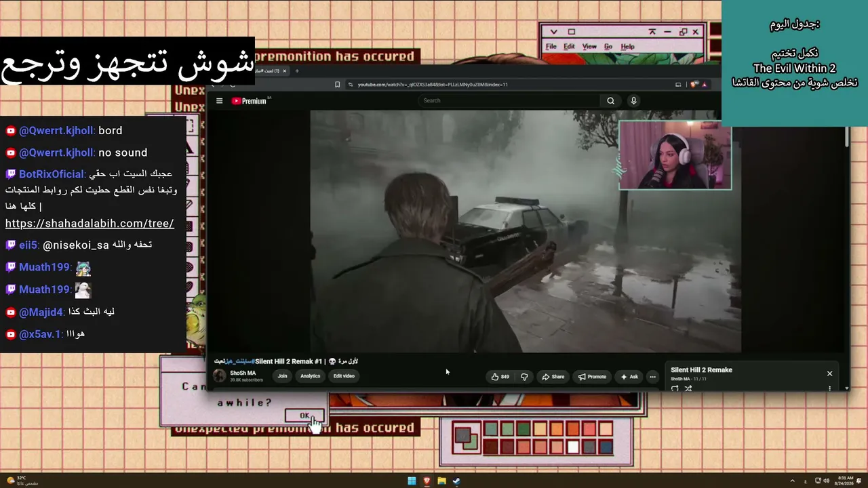Open Go menu in retro window
The image size is (868, 488).
[608, 47]
